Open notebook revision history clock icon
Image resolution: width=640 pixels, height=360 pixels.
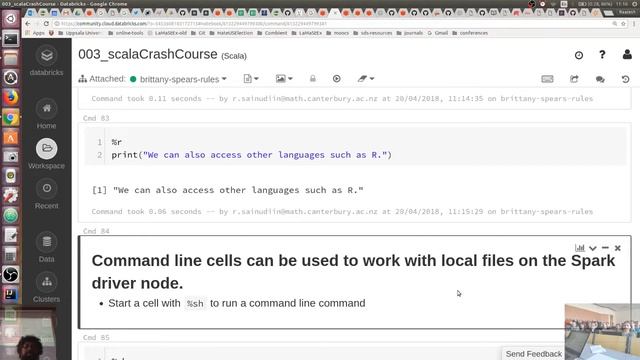point(579,55)
